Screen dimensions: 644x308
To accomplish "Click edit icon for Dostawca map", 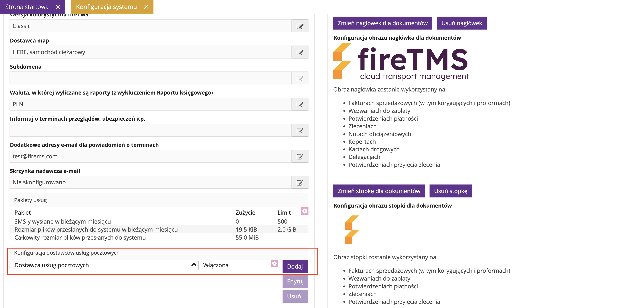I will (300, 52).
